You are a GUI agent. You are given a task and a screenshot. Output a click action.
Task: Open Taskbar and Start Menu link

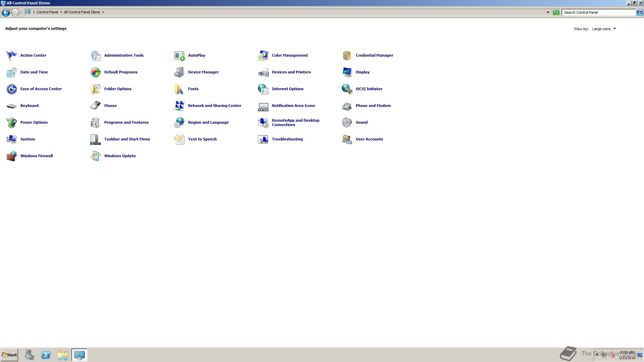(127, 139)
